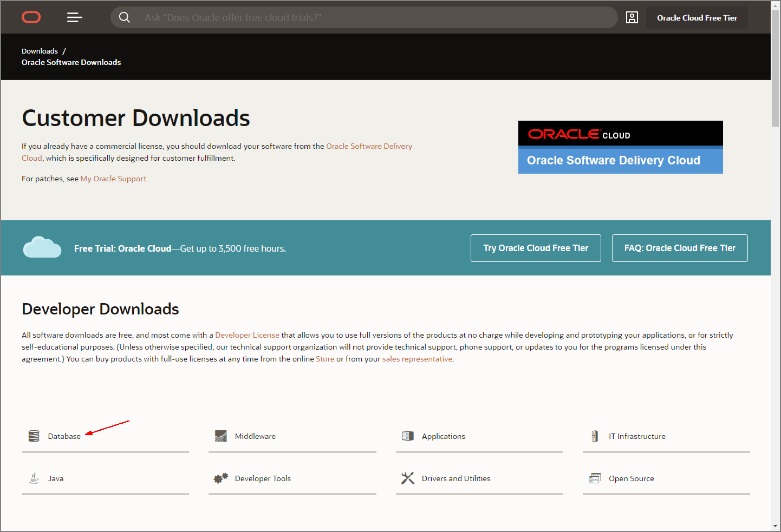This screenshot has width=781, height=532.
Task: Click the Developer Tools gears icon
Action: [x=221, y=478]
